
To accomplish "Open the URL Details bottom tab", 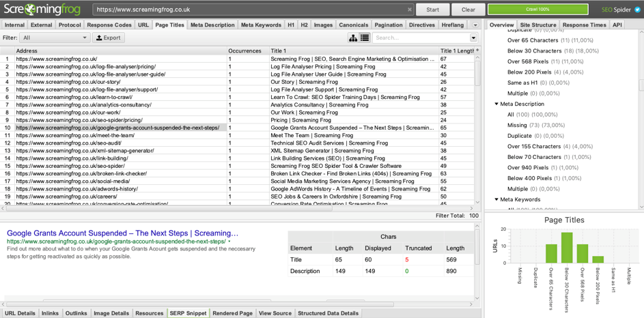I will [x=20, y=313].
